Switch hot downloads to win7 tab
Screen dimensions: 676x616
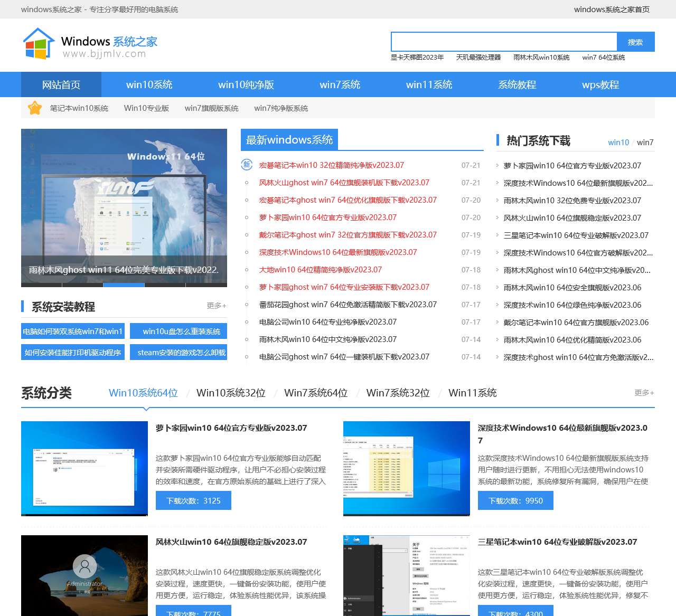(645, 143)
